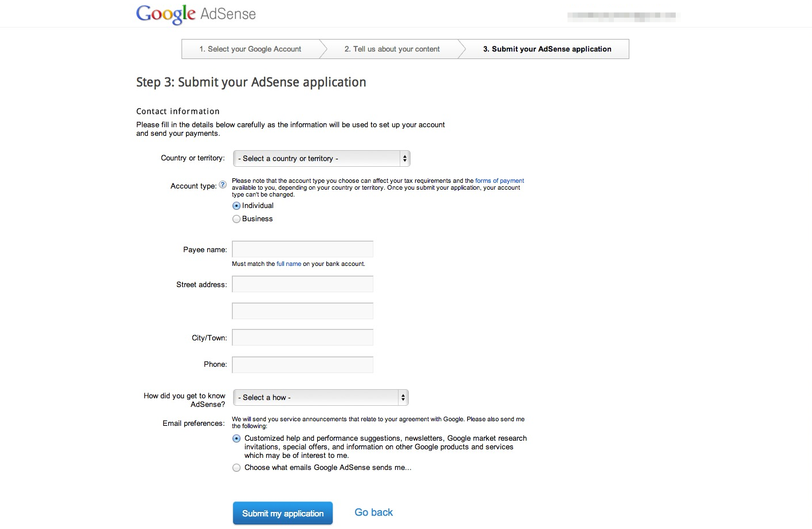Click the 'Contact information' heading text
Viewport: 812px width, 529px height.
pyautogui.click(x=178, y=111)
